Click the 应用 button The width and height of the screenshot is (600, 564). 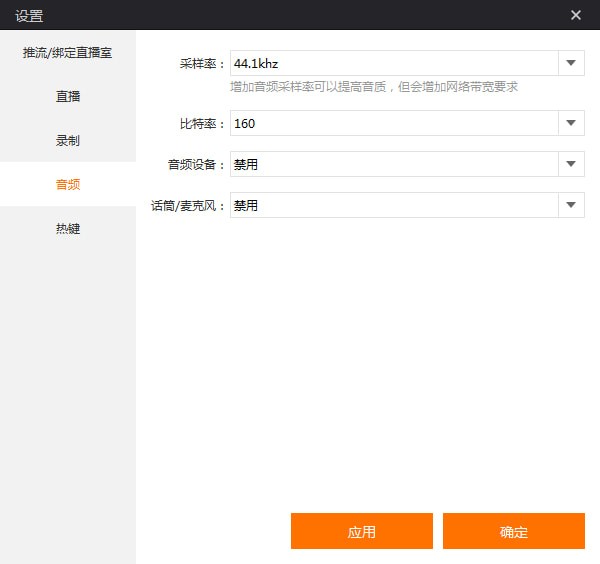(362, 531)
